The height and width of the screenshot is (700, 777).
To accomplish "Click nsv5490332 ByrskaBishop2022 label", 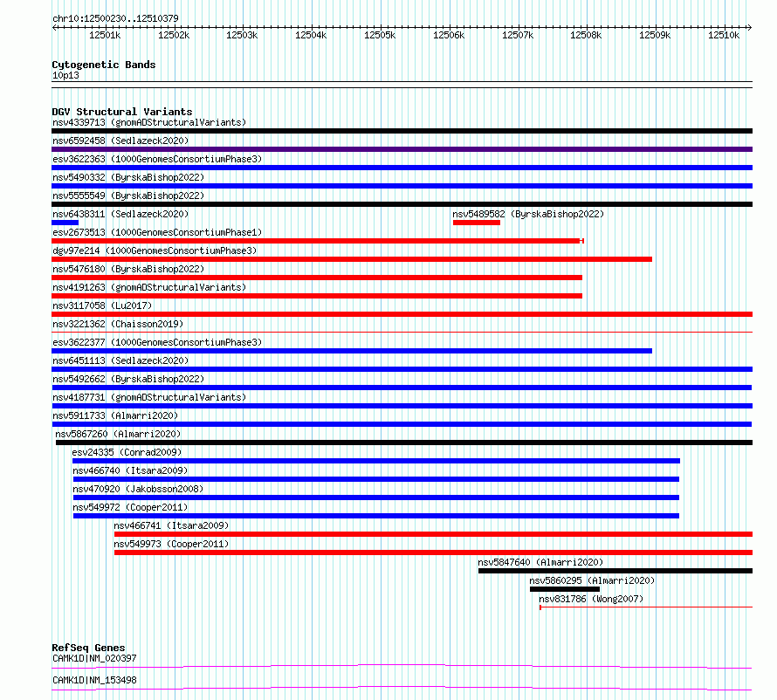I will click(x=128, y=177).
